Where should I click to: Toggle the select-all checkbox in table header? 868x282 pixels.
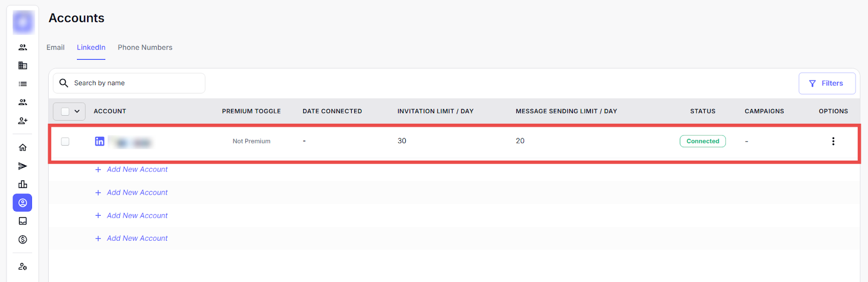coord(65,111)
